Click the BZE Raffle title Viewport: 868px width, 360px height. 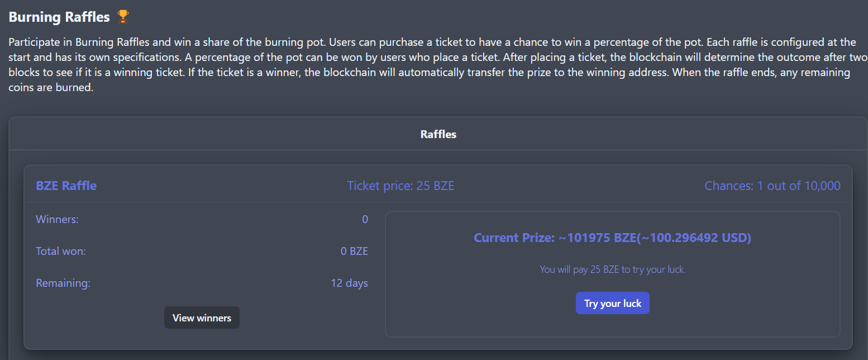[66, 186]
